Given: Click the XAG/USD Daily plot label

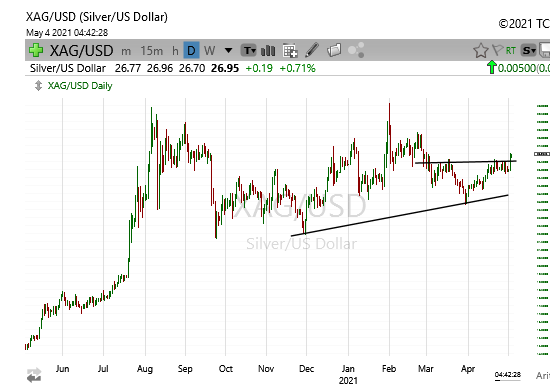Looking at the screenshot, I should [x=80, y=86].
